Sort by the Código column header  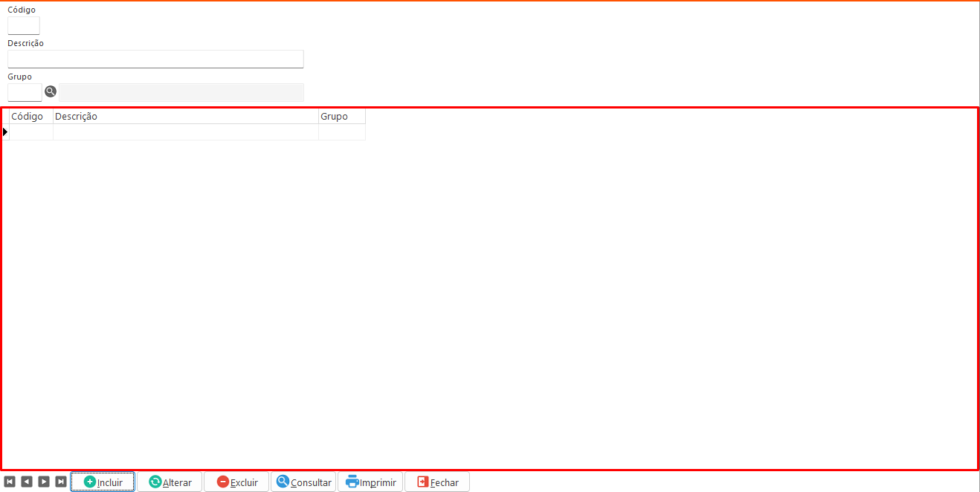[30, 116]
